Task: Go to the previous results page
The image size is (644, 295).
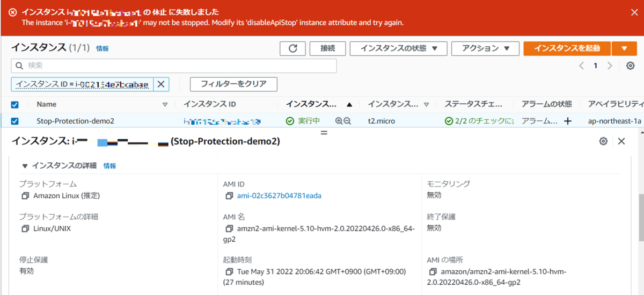Action: (x=581, y=66)
